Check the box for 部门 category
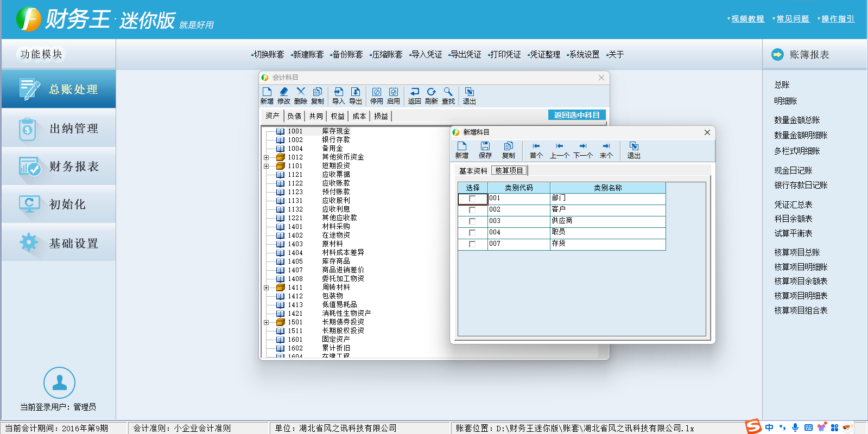This screenshot has width=868, height=434. [x=472, y=199]
